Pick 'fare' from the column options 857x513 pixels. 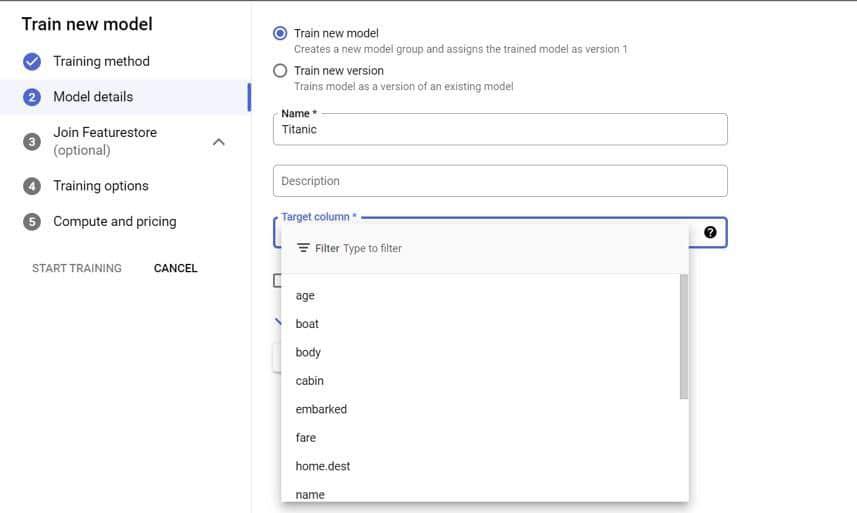click(x=305, y=438)
